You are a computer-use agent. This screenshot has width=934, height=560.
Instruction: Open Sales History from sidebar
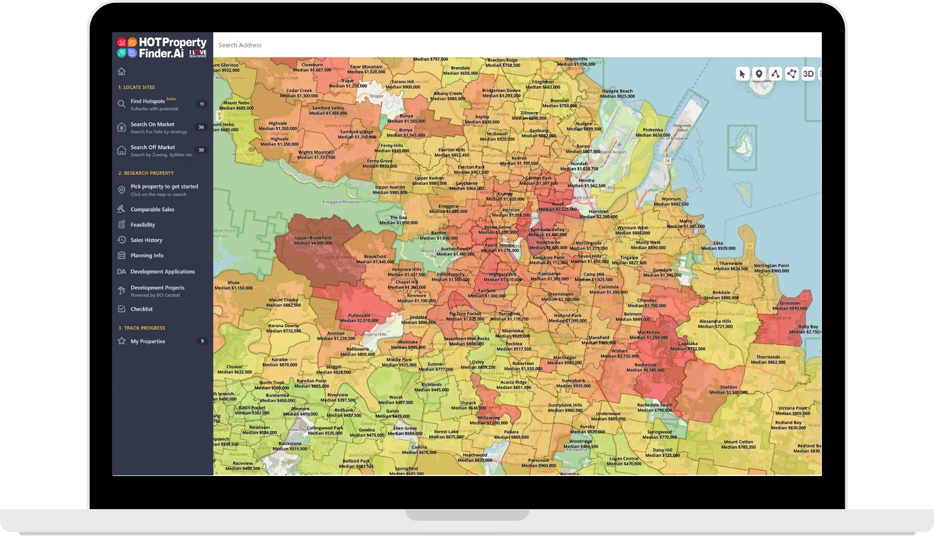(146, 240)
